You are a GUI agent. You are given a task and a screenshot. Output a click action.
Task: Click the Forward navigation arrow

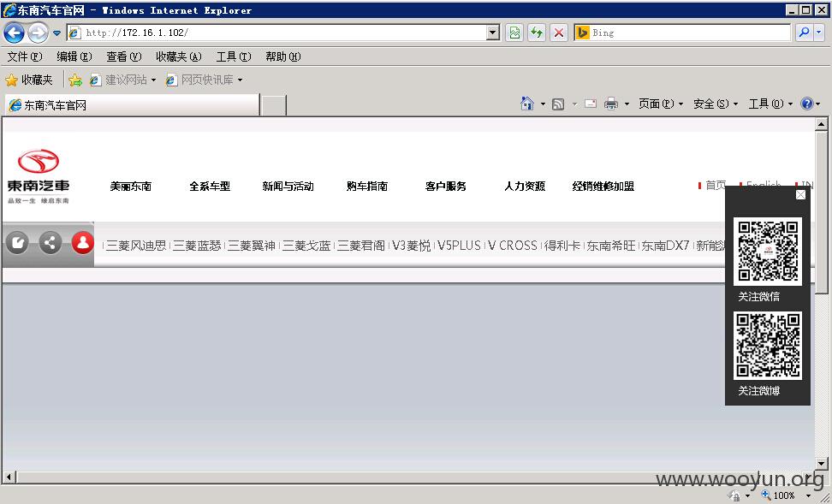pyautogui.click(x=38, y=33)
